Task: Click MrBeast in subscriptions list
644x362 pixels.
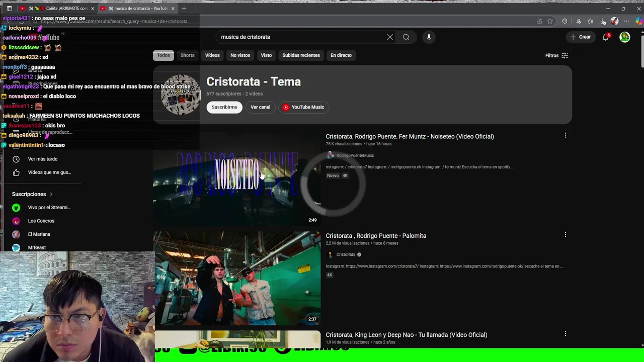Action: click(x=37, y=248)
